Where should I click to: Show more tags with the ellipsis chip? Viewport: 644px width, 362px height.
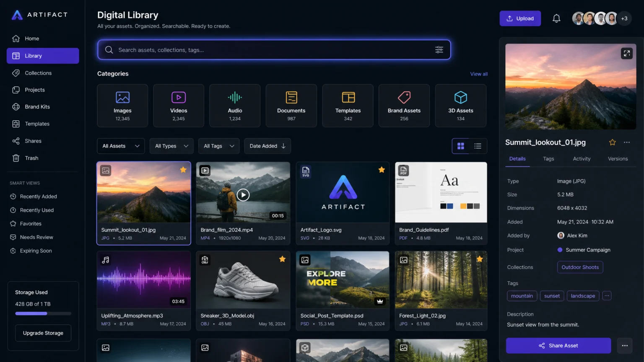click(x=607, y=296)
